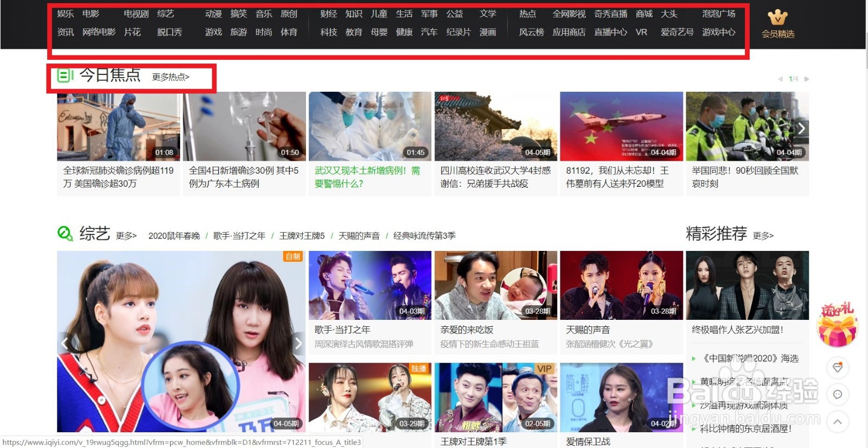Screen dimensions: 868x448
Task: Click the back-to-top arrow icon
Action: tap(838, 421)
